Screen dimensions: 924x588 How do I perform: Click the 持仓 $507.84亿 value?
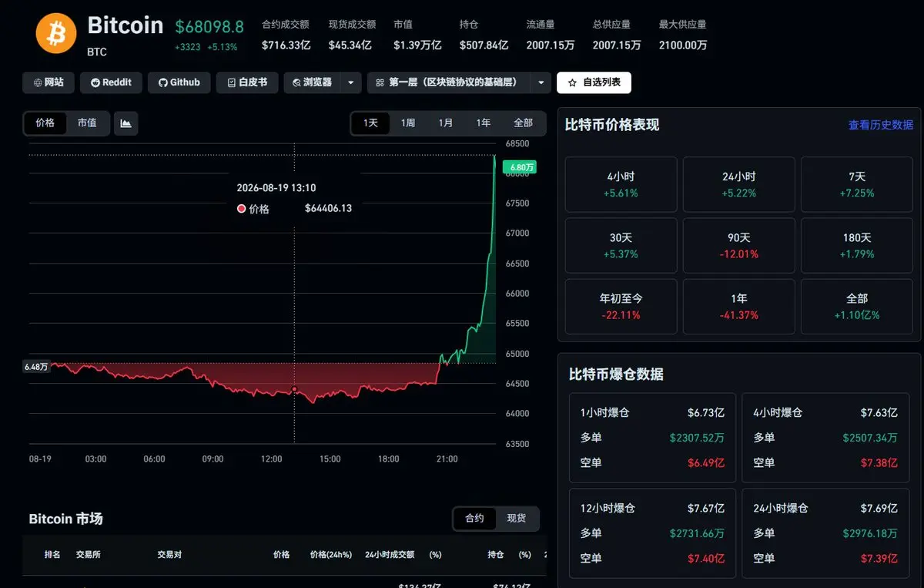484,45
